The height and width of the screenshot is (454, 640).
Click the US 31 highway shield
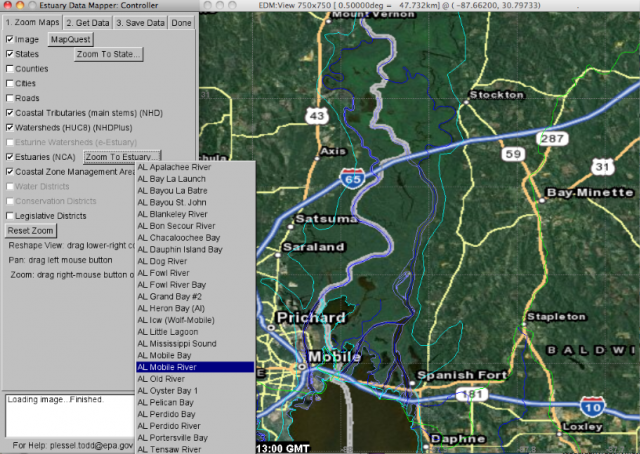(602, 165)
